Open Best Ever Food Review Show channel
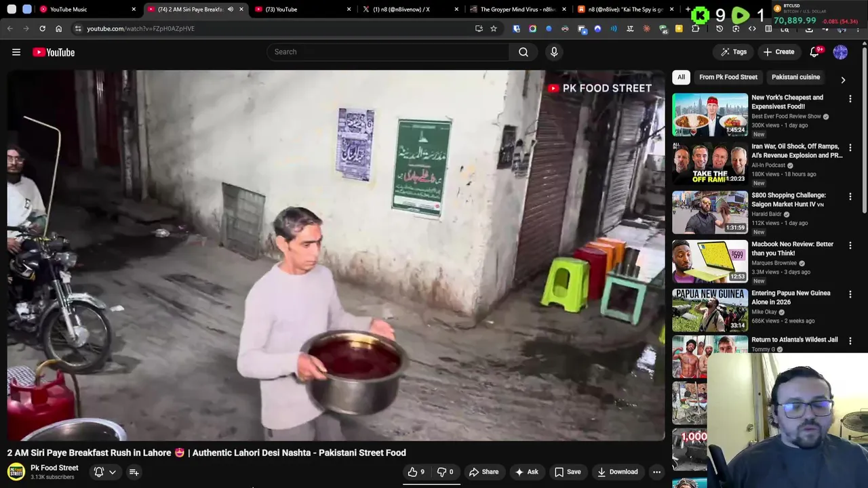 (786, 117)
